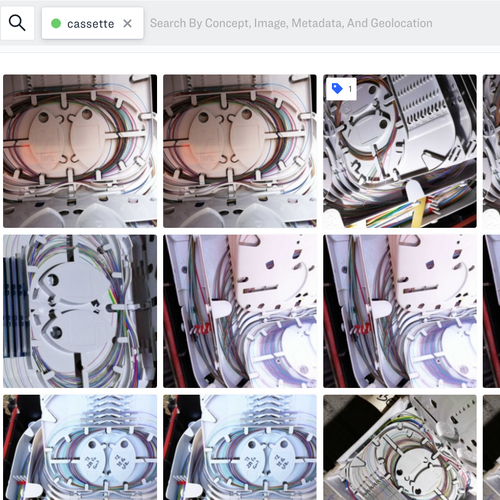Image resolution: width=500 pixels, height=500 pixels.
Task: Open the tagged thumbnail with yellow tape
Action: coord(400,151)
